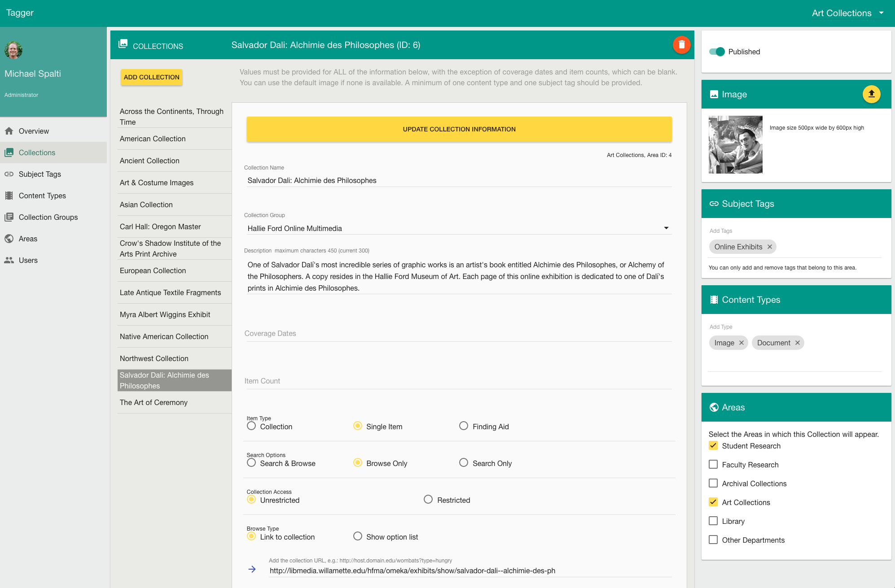Toggle the Published switch

click(717, 52)
